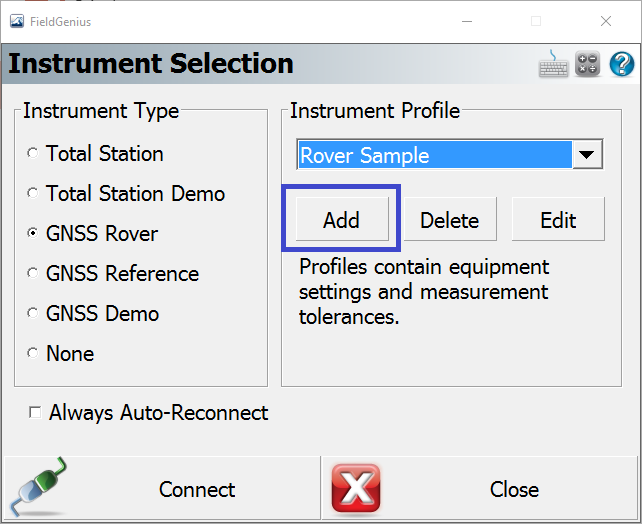Choose Total Station Demo instrument type
642x524 pixels.
(x=34, y=194)
